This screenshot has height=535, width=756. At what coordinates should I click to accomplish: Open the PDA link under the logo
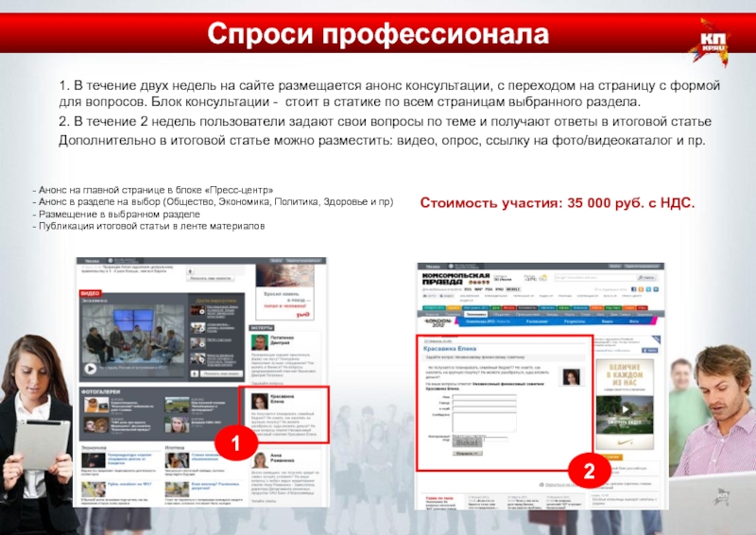pyautogui.click(x=489, y=289)
